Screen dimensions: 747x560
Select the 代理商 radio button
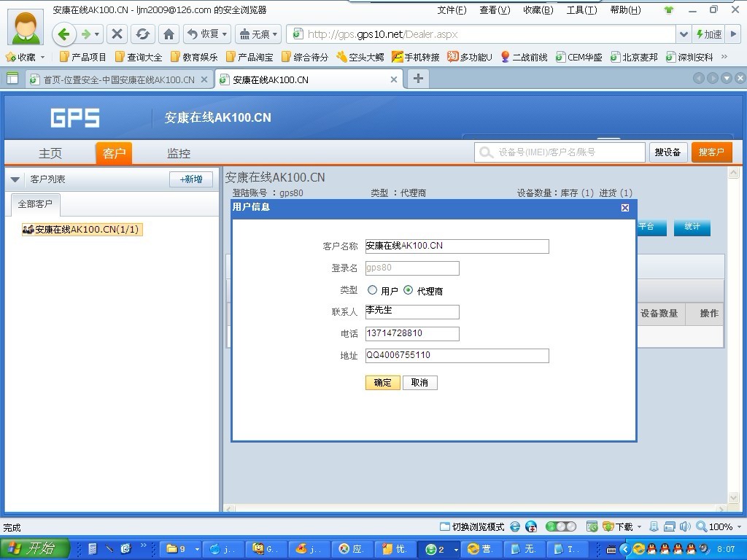(x=409, y=290)
